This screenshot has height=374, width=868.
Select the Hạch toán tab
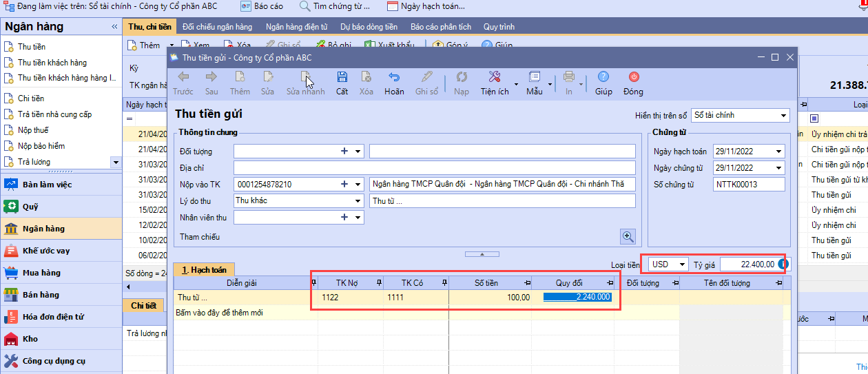coord(204,269)
